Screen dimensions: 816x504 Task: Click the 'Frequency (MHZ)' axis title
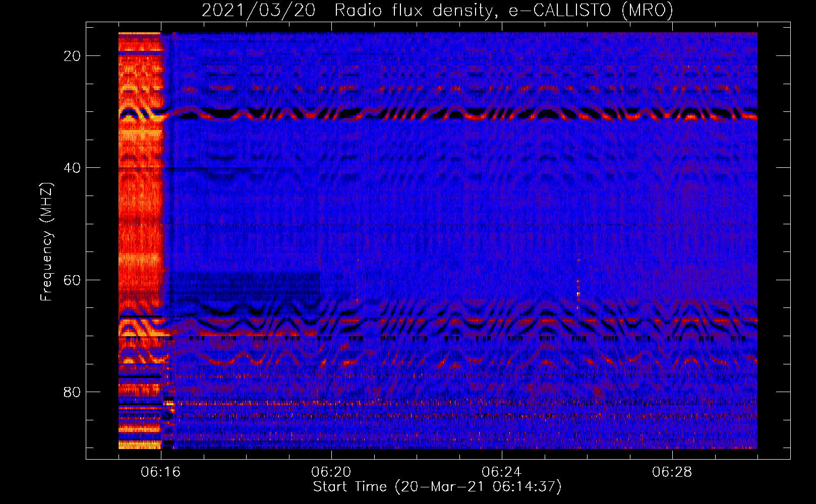point(46,241)
